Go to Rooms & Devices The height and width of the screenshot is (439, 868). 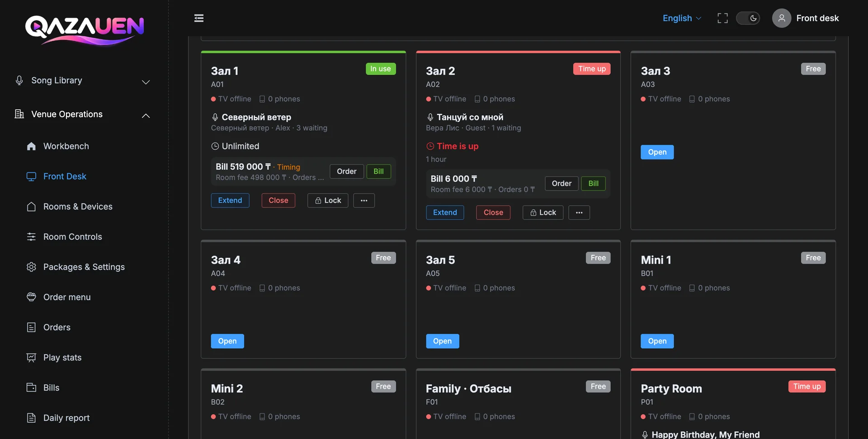78,207
